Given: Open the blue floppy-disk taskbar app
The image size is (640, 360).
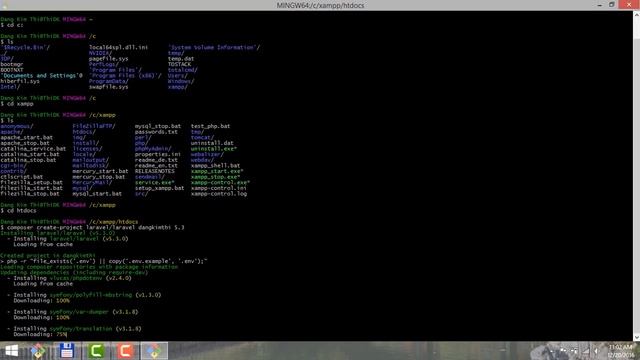Looking at the screenshot, I should tap(67, 351).
